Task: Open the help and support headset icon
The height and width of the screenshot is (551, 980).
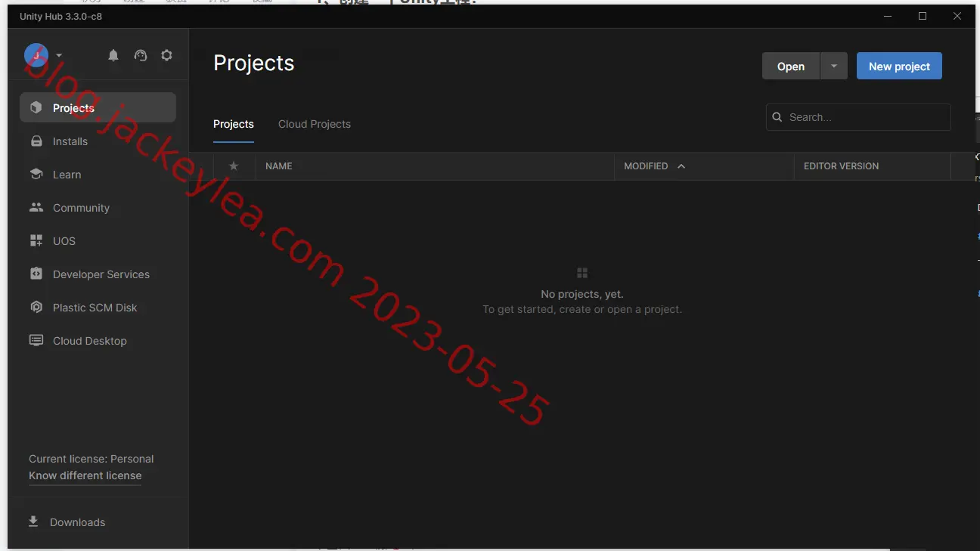Action: (140, 55)
